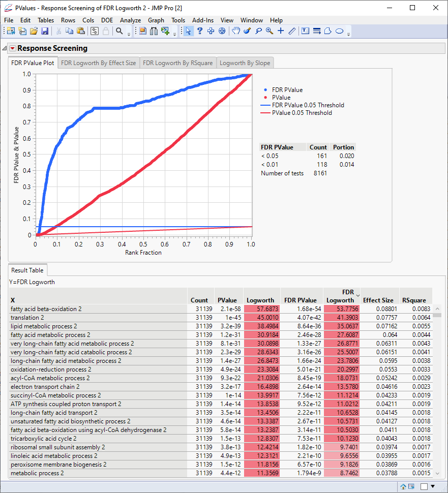Open the Response Screening red triangle menu

coord(13,48)
